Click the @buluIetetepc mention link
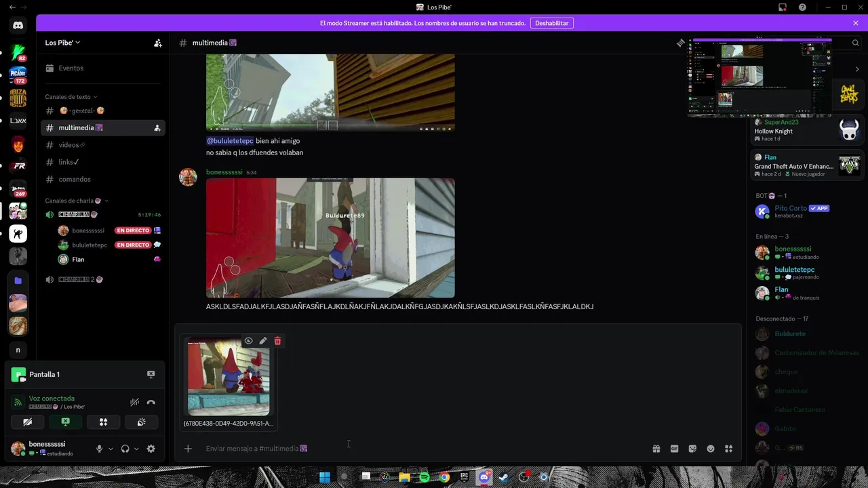The height and width of the screenshot is (488, 868). click(x=230, y=141)
